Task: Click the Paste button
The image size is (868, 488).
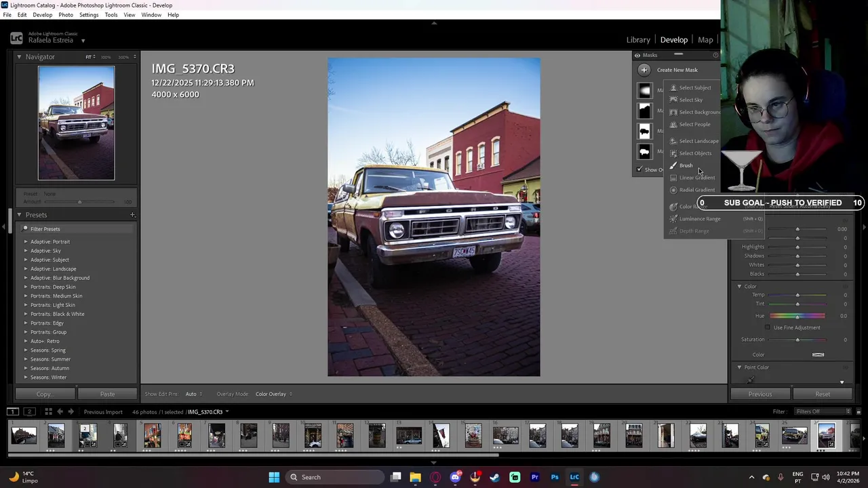Action: click(x=107, y=394)
